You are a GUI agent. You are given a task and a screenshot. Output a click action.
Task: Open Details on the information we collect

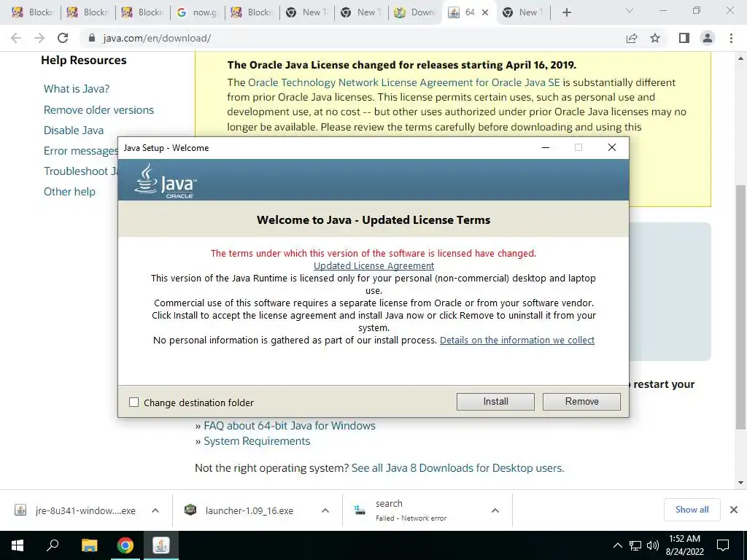tap(517, 340)
